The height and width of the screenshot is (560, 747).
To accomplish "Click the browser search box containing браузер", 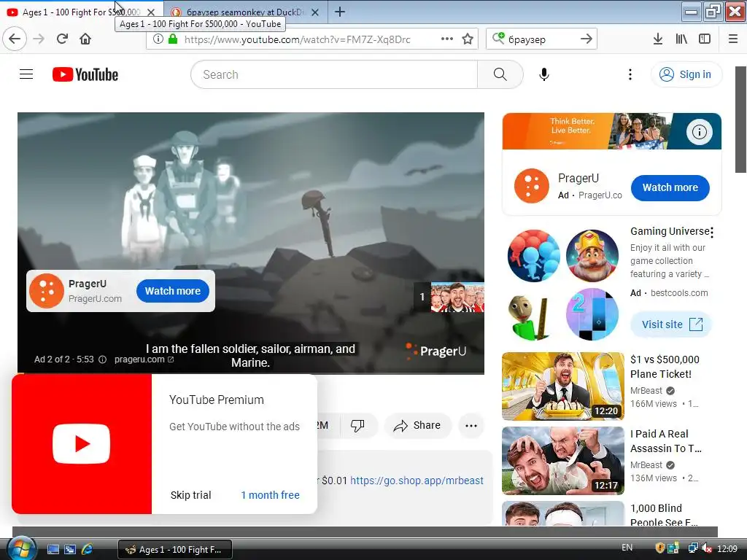I will point(541,39).
